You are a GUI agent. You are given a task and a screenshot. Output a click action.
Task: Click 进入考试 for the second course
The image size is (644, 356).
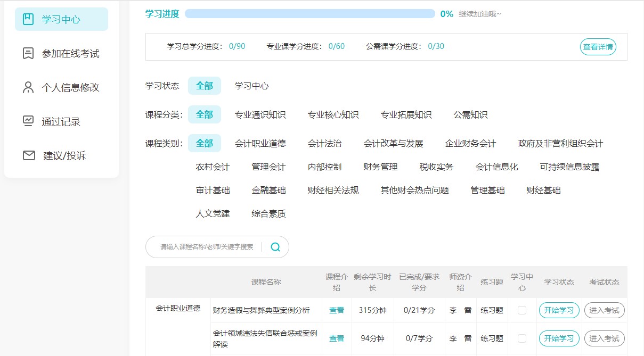605,338
